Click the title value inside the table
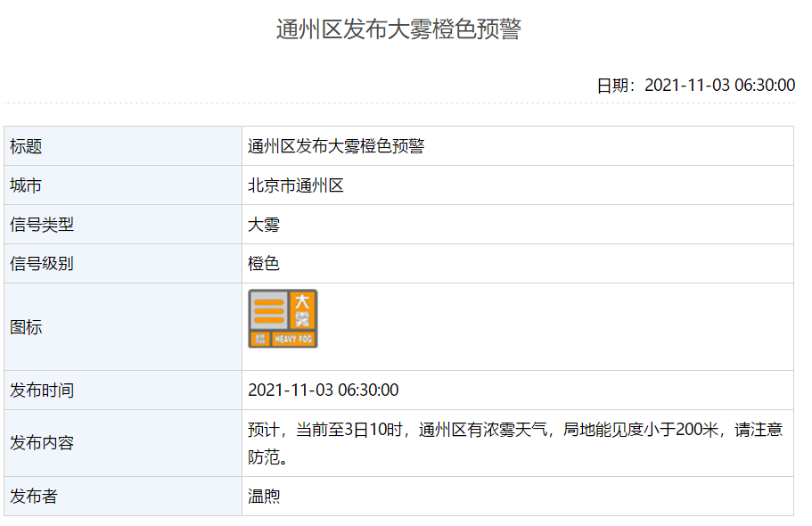812x526 pixels. [x=336, y=146]
